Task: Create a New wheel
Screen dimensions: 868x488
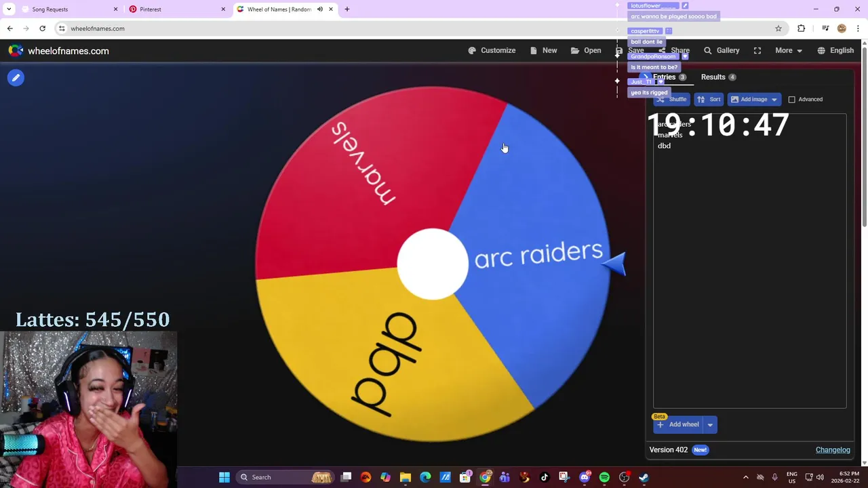Action: click(543, 51)
